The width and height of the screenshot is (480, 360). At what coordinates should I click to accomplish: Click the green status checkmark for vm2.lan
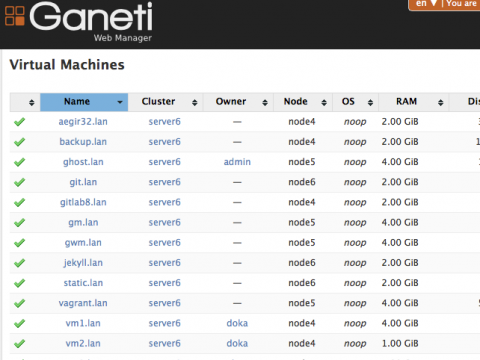pos(20,344)
